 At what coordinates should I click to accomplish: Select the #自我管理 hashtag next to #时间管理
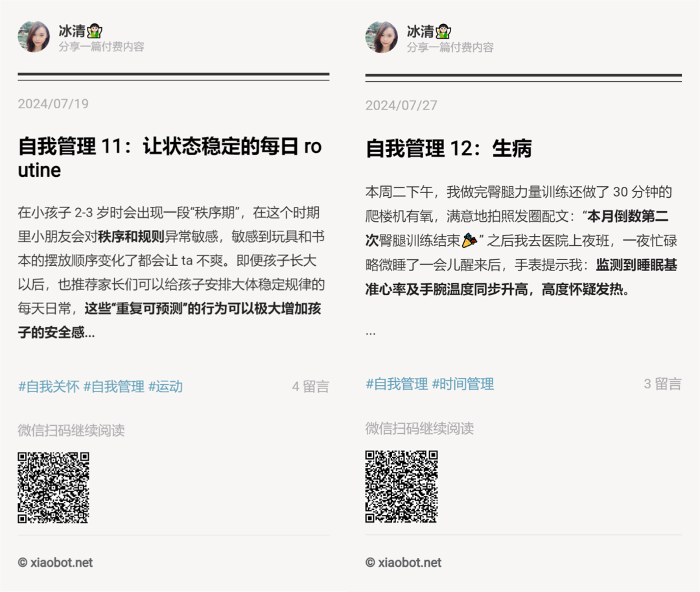coord(397,384)
